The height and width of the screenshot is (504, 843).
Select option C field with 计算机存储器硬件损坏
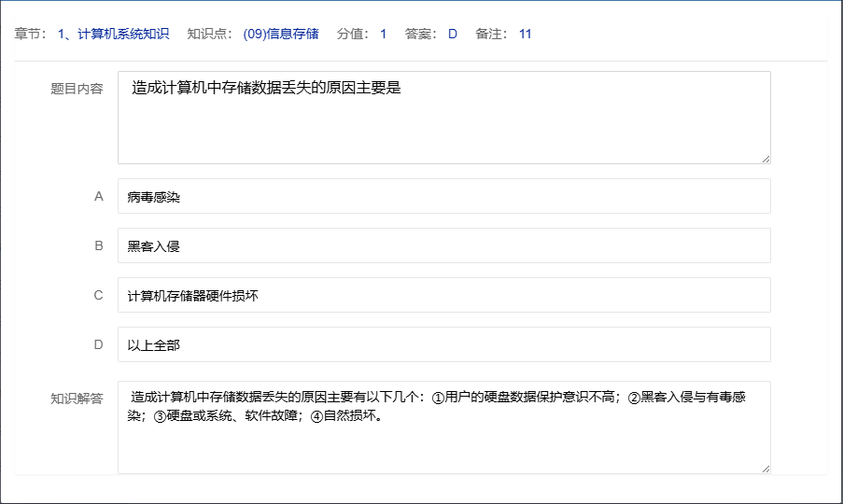point(443,295)
